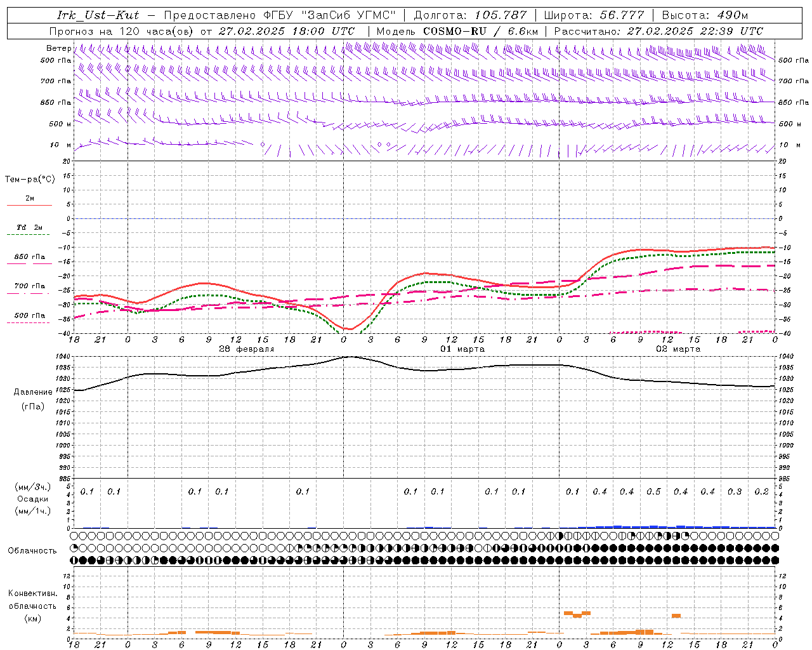Click the '0.5' precipitation amount value

[x=653, y=491]
